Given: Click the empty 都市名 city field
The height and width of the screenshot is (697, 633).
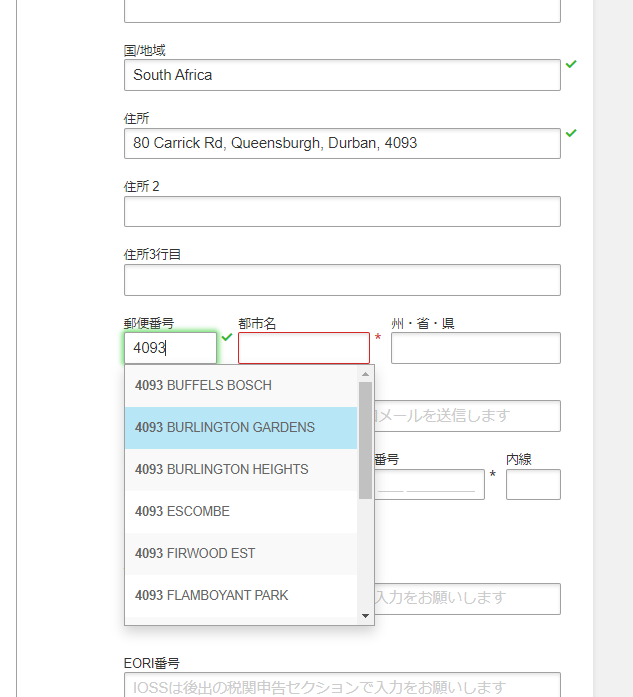Looking at the screenshot, I should 304,348.
